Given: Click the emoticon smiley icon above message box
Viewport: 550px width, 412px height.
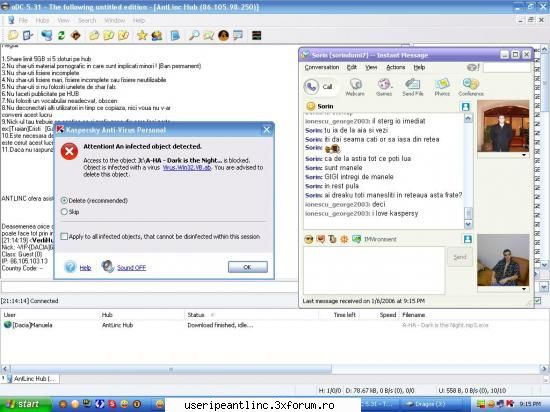Looking at the screenshot, I should (309, 239).
